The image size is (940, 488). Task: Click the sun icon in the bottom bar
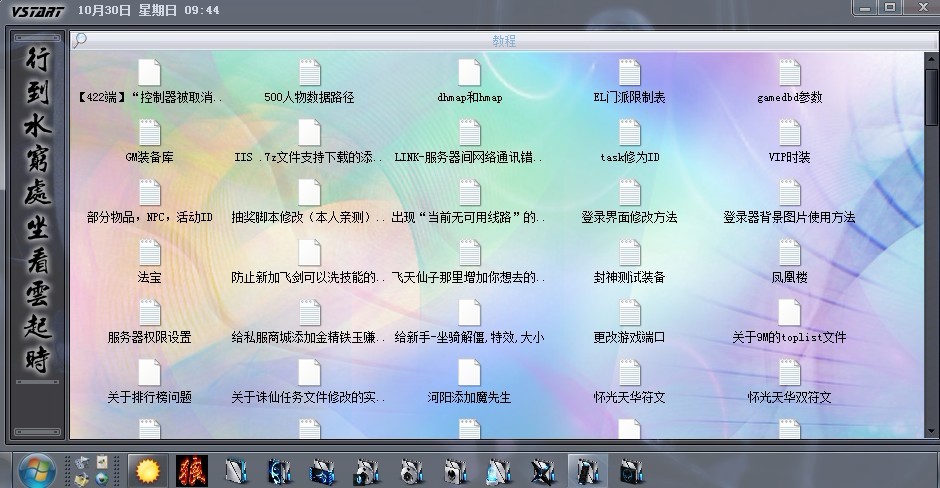[x=147, y=470]
